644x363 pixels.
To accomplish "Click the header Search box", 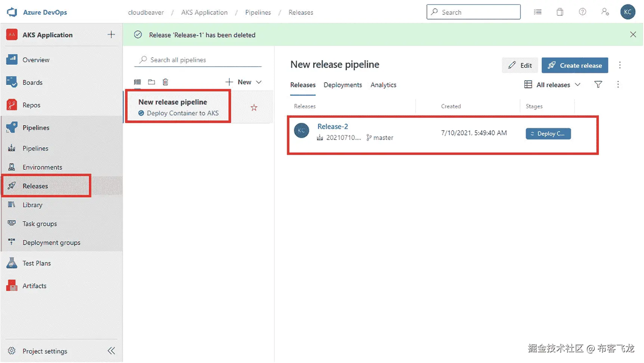I will click(x=473, y=12).
